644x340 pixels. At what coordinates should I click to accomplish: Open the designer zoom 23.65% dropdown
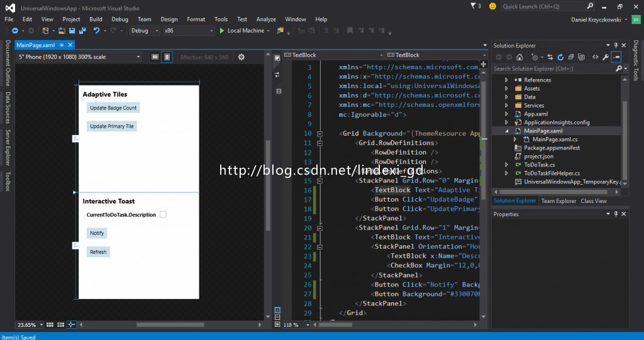pyautogui.click(x=30, y=325)
